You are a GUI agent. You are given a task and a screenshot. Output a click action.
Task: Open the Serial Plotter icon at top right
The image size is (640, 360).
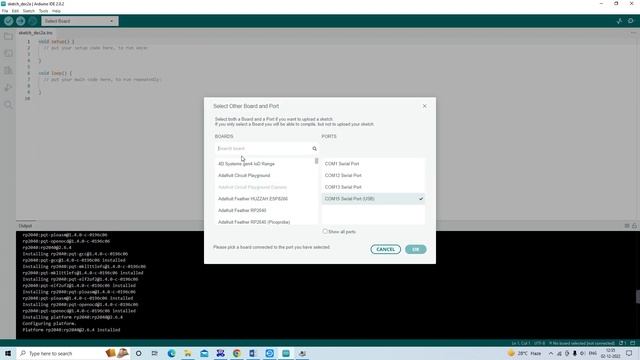pyautogui.click(x=619, y=21)
